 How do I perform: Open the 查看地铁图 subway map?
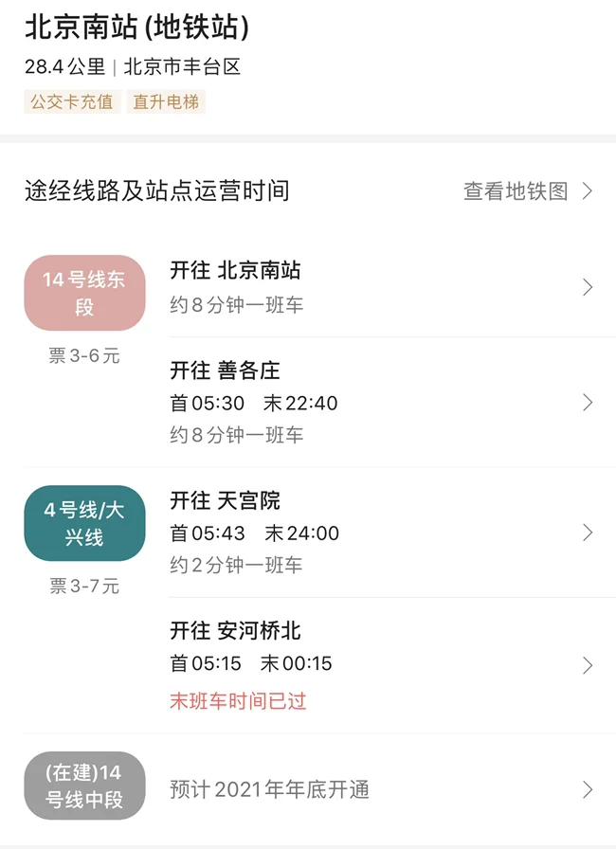click(x=516, y=191)
